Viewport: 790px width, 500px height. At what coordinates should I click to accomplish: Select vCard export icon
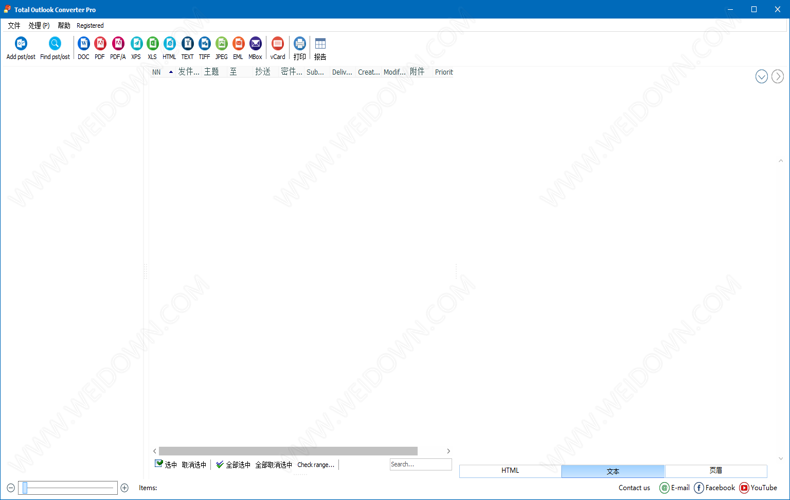point(278,46)
